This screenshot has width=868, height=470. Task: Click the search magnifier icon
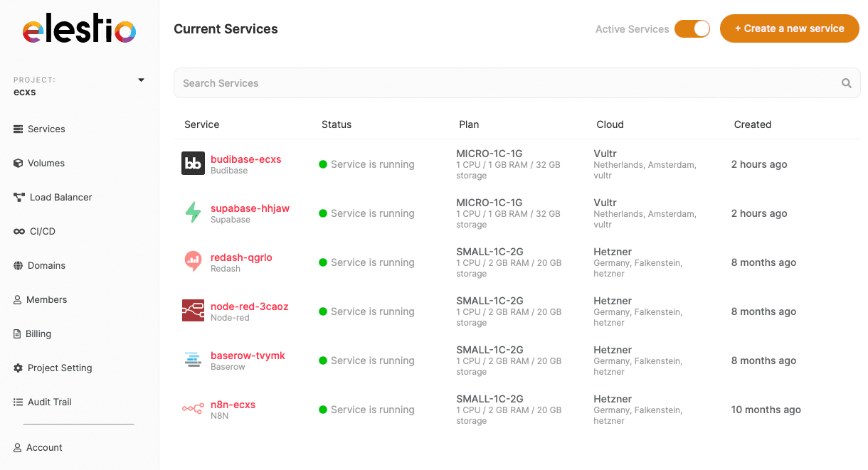click(847, 83)
